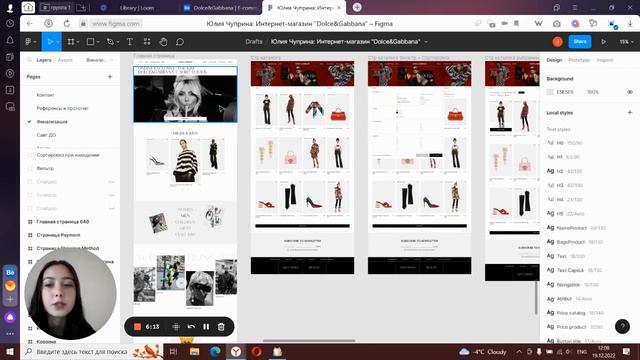Open pen tool dropdown arrow
Screen dimensions: 640x360
tap(118, 42)
